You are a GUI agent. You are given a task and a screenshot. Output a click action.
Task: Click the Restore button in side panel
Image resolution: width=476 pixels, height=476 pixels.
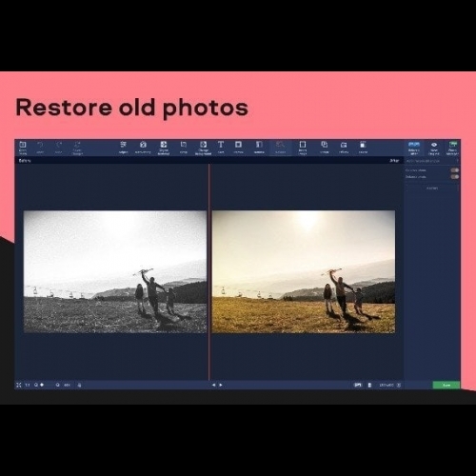pos(432,188)
